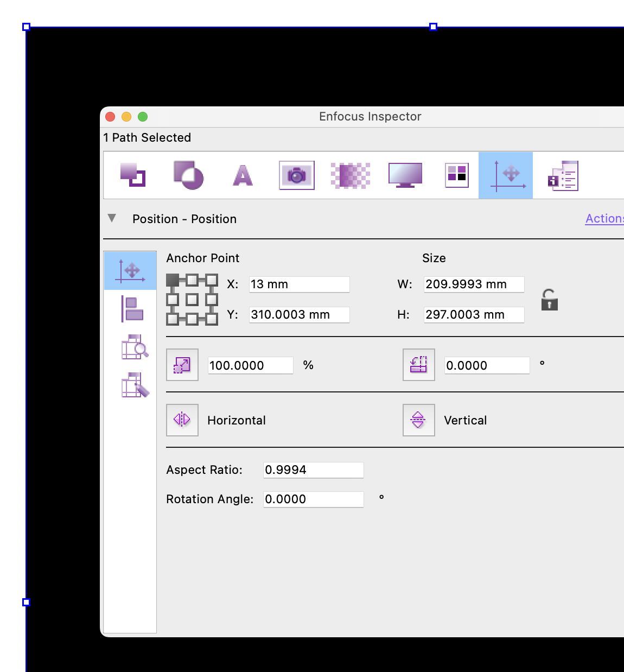
Task: Click the top-left selection handle of black path
Action: 26,27
